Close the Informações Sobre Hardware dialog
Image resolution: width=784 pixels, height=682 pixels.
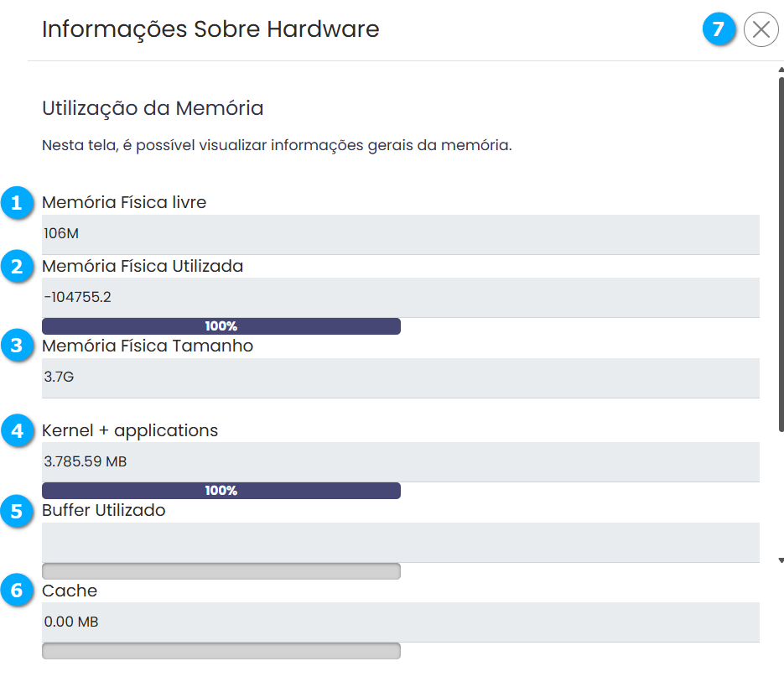pyautogui.click(x=761, y=30)
